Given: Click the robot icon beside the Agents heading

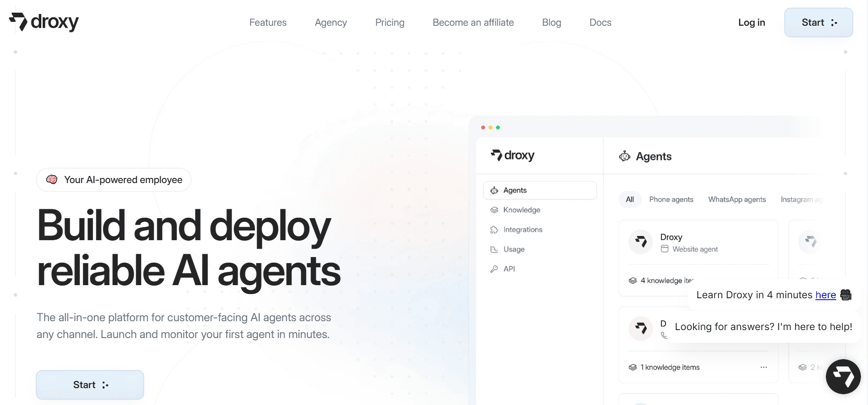Looking at the screenshot, I should click(625, 156).
